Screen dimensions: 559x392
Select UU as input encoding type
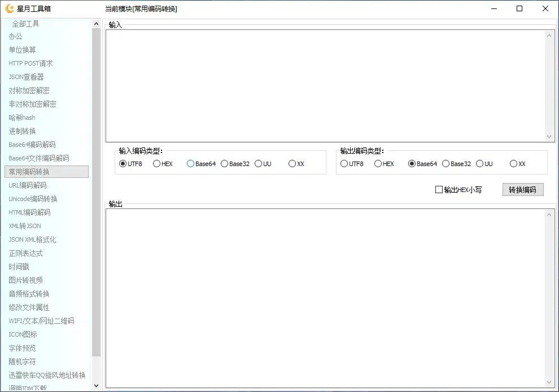(x=263, y=164)
